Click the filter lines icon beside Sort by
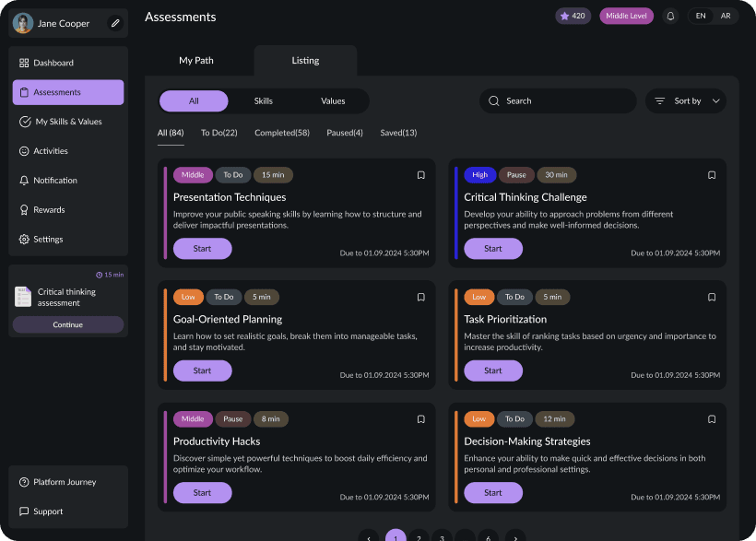 (x=658, y=100)
